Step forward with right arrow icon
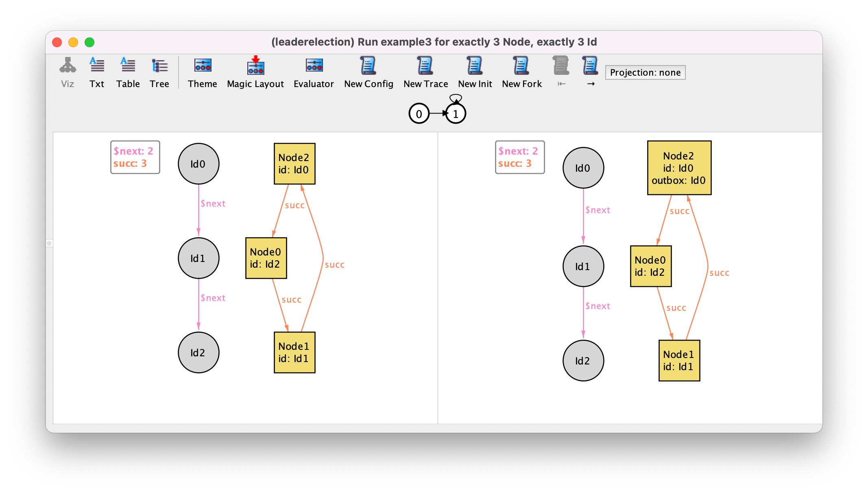This screenshot has width=868, height=493. [591, 72]
